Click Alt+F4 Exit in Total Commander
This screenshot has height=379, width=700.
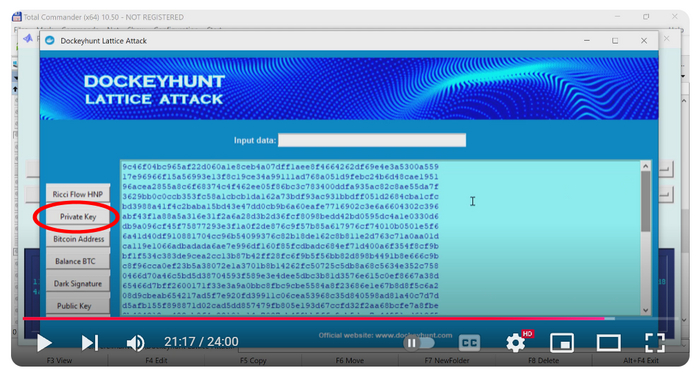[x=641, y=360]
